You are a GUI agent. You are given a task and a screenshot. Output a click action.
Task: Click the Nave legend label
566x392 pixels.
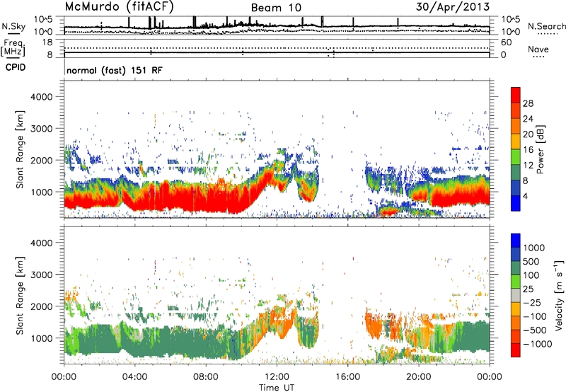(538, 49)
